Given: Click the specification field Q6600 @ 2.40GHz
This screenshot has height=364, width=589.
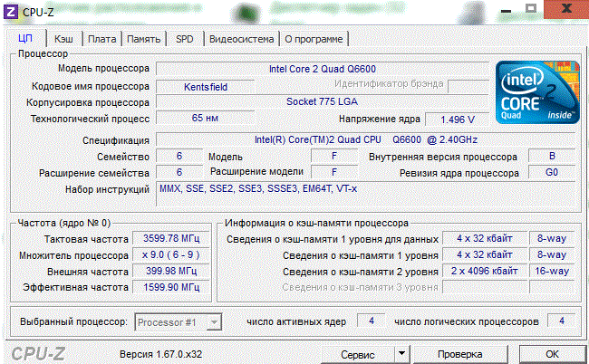Looking at the screenshot, I should click(x=365, y=140).
